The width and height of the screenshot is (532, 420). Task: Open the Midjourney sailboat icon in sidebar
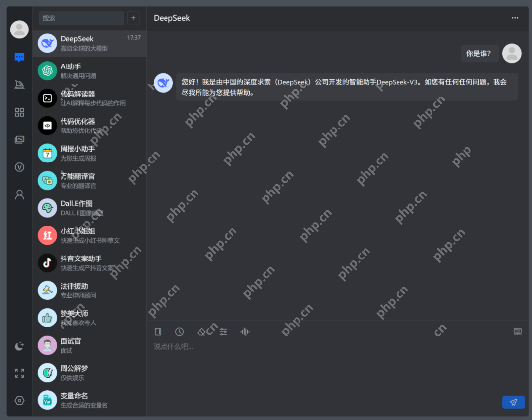pos(19,85)
